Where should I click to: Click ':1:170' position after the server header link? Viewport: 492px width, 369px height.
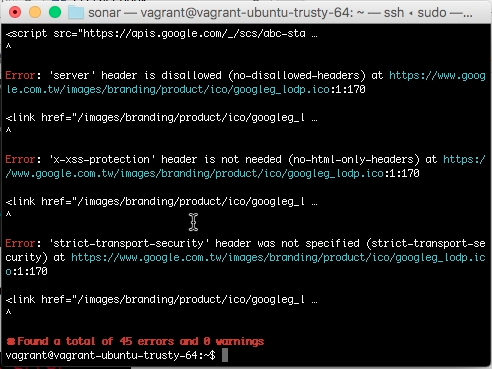coord(348,90)
